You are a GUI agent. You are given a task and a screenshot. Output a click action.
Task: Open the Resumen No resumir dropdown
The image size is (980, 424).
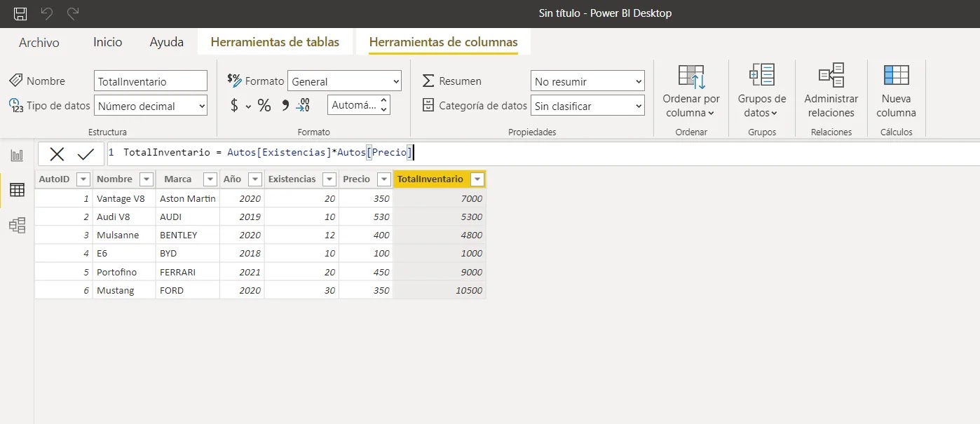(x=587, y=81)
